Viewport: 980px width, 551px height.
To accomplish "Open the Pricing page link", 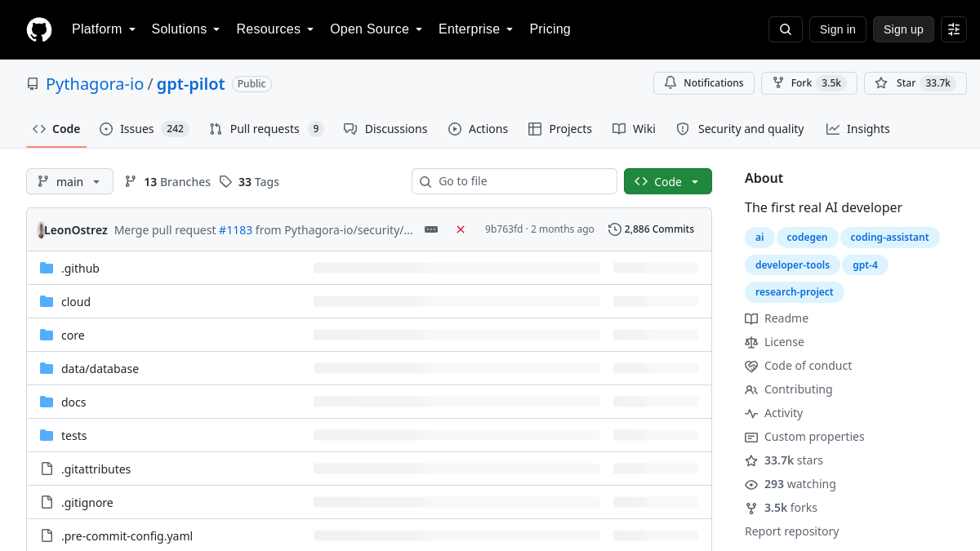I will point(550,29).
